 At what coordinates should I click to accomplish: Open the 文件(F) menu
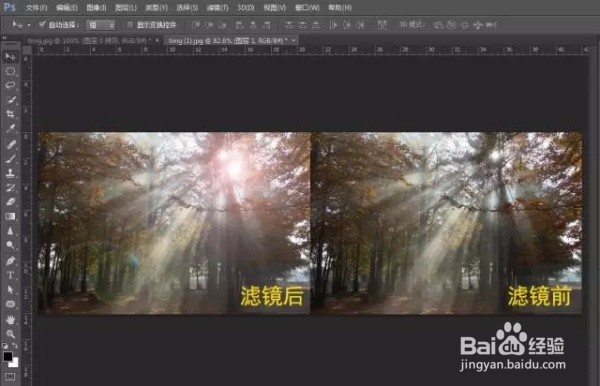(36, 7)
